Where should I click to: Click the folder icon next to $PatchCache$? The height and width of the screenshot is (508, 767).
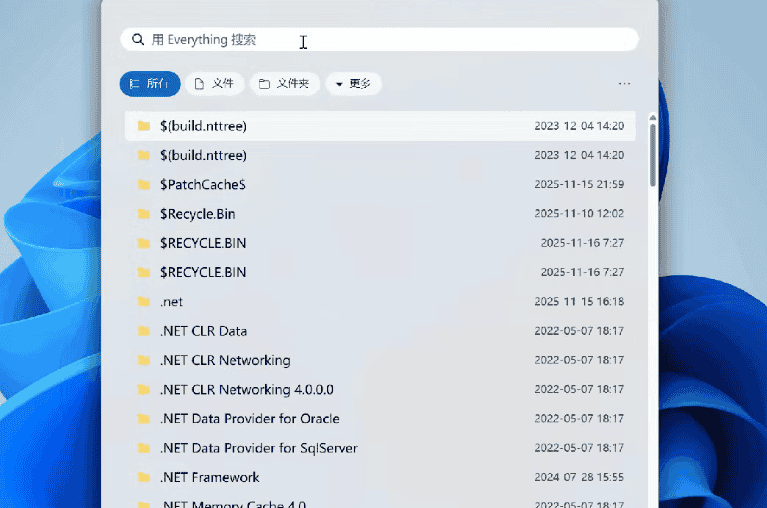pos(144,185)
